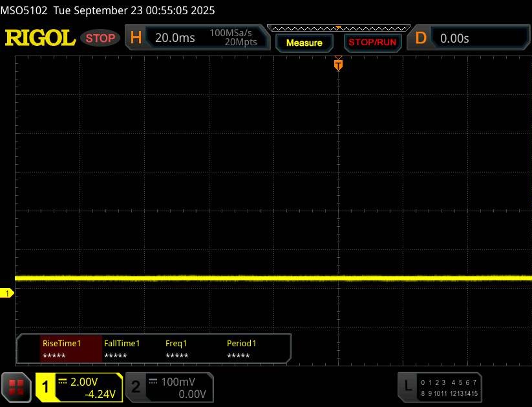Open the function navigation grid icon
Image resolution: width=532 pixels, height=407 pixels.
(17, 387)
